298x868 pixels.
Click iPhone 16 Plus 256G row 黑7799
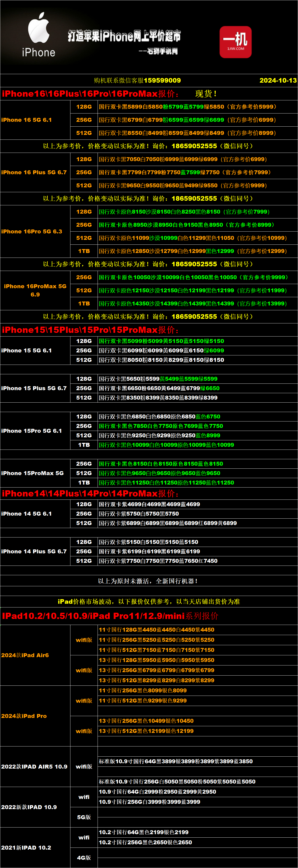click(198, 173)
